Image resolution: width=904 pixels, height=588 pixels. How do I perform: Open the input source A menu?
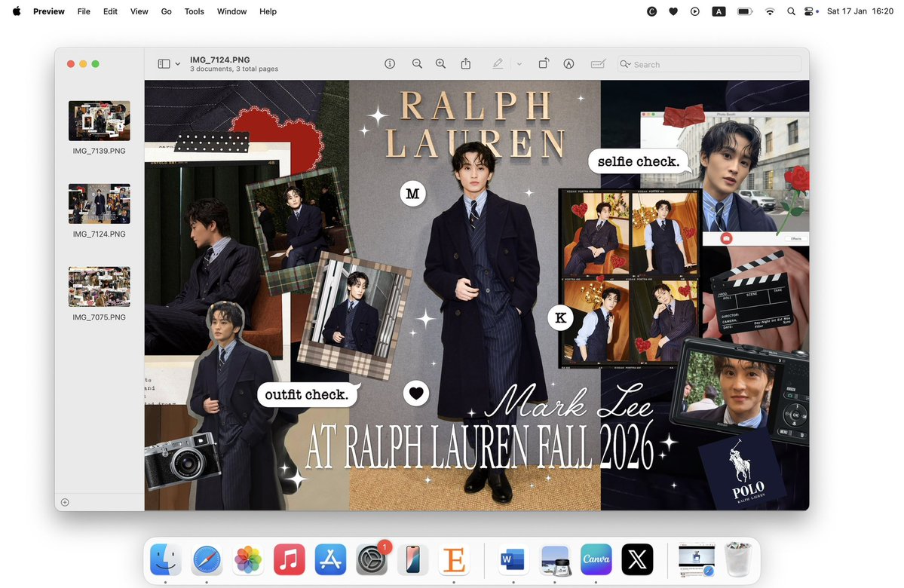point(719,11)
